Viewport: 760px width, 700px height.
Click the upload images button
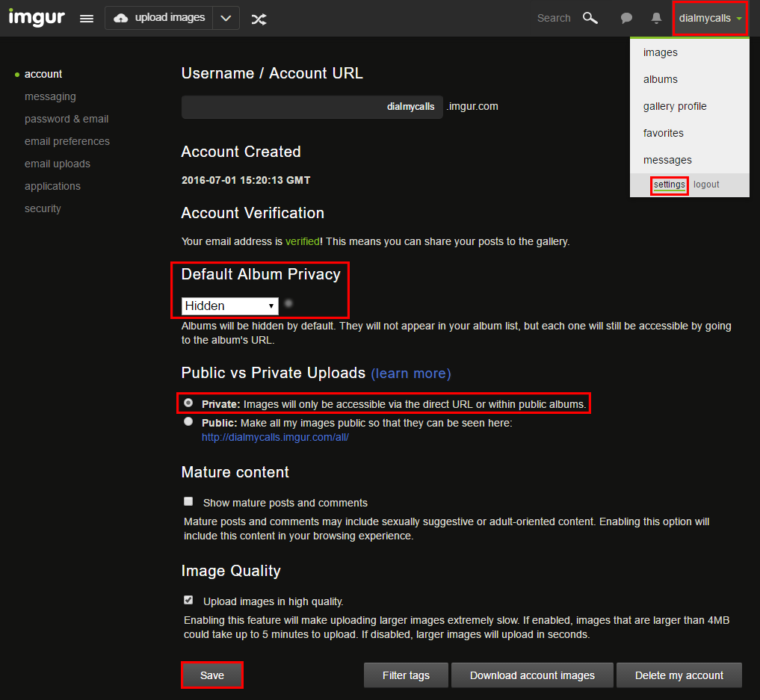[159, 18]
